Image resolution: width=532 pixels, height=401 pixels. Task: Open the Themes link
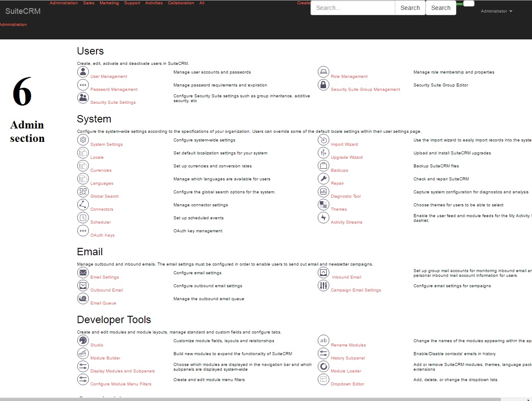[x=339, y=209]
